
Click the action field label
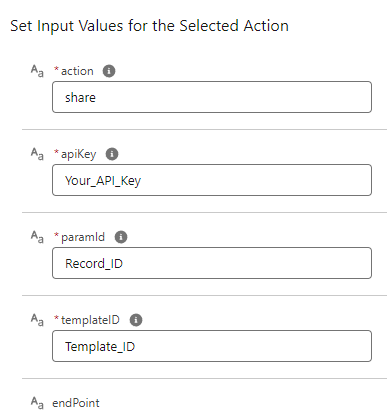click(77, 71)
